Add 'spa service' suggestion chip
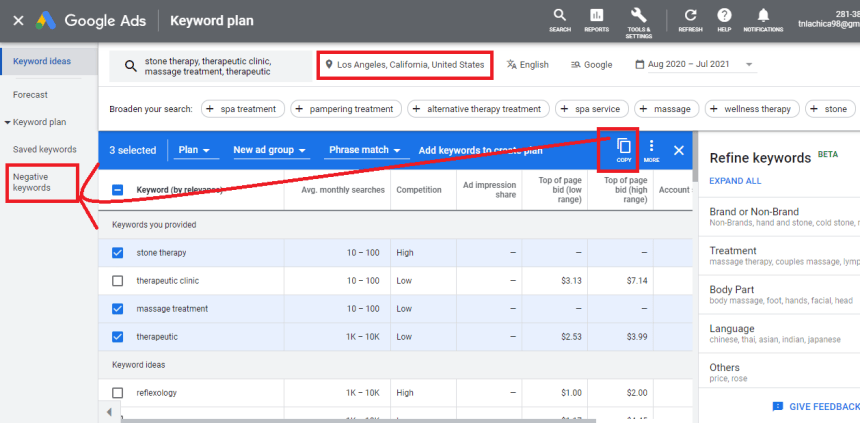Screen dimensions: 860x423 coord(592,109)
